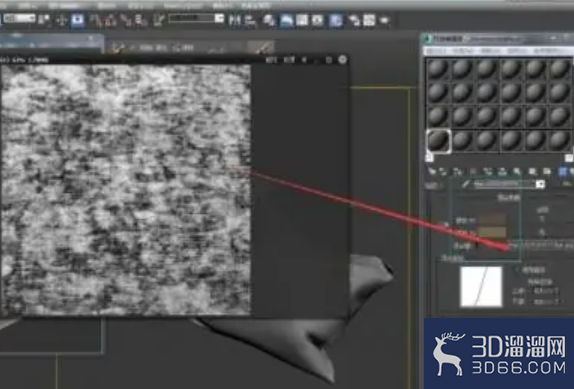
Task: Toggle Spinner Snap in main toolbar
Action: click(x=141, y=20)
